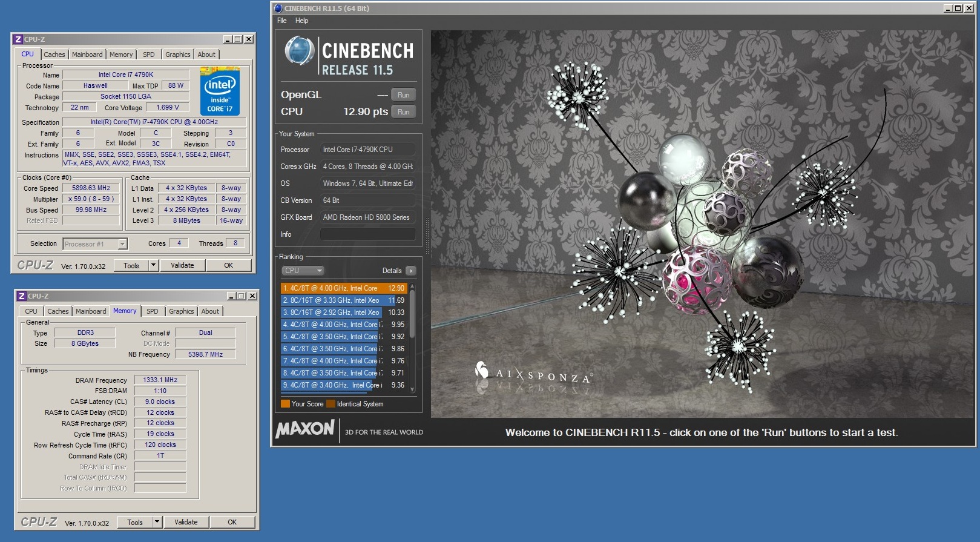Click the Your Score orange swatch

coord(285,404)
